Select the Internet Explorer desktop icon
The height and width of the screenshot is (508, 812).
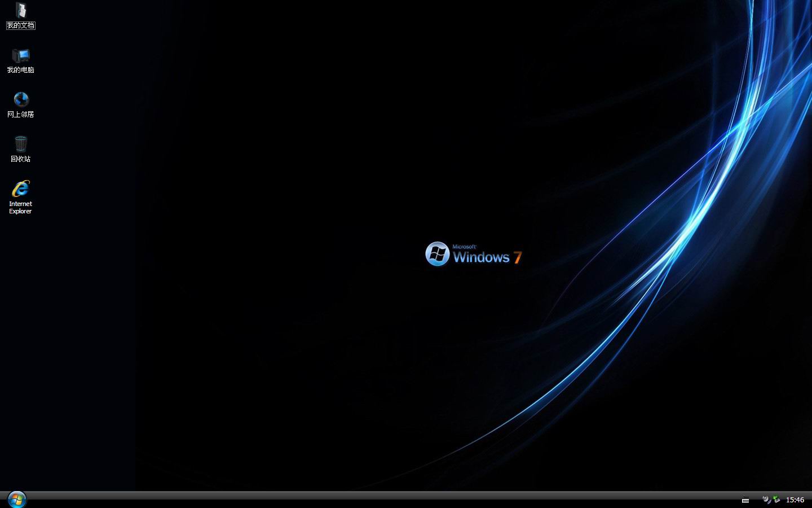(x=20, y=197)
